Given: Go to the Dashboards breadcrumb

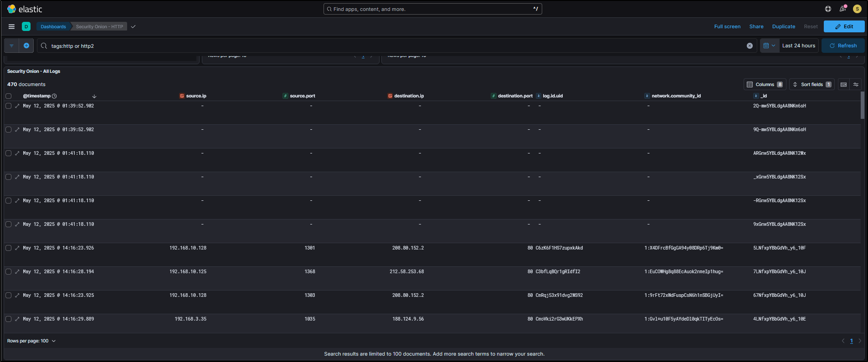Looking at the screenshot, I should pos(53,27).
